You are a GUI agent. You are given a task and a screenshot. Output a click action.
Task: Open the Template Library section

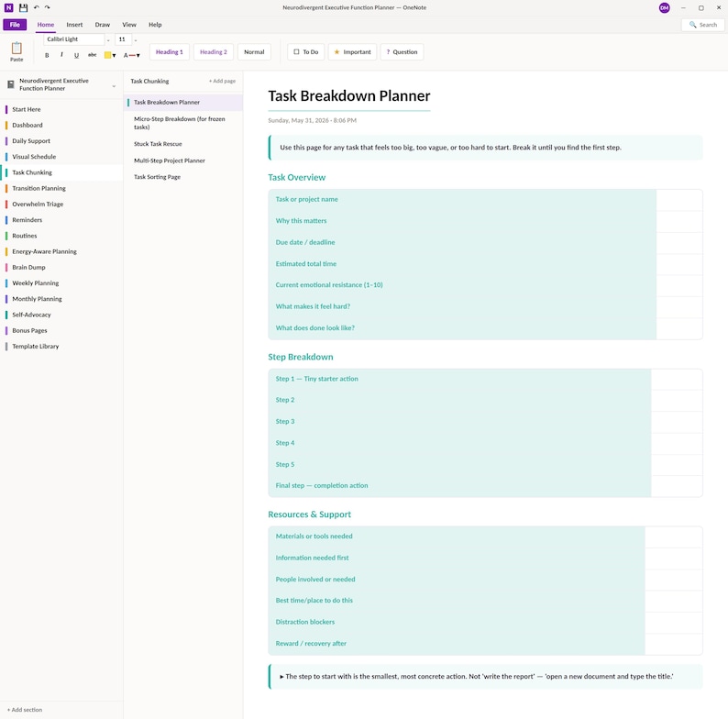pyautogui.click(x=61, y=347)
